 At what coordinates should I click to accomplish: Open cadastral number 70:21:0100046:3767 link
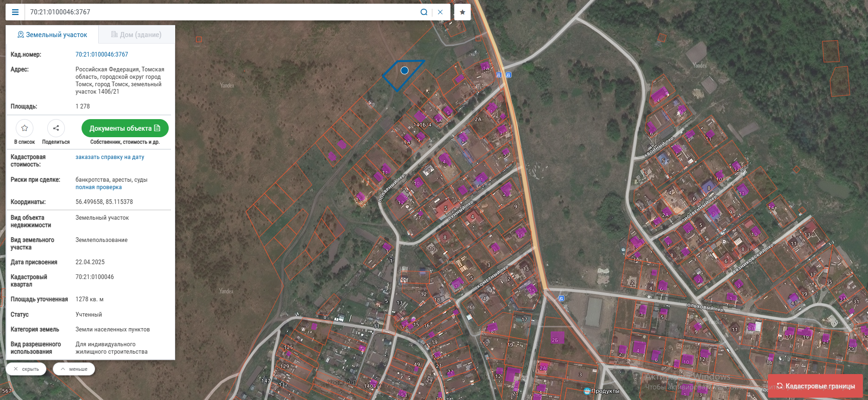(x=101, y=55)
